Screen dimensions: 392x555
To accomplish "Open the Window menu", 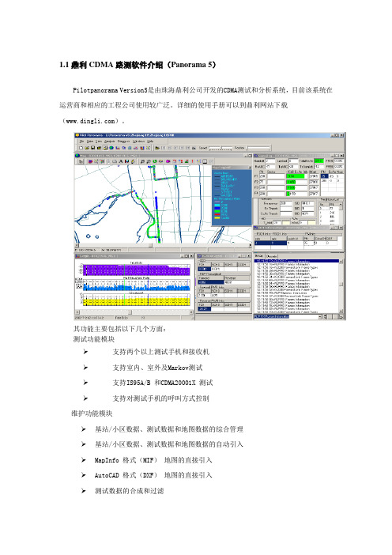I will (138, 142).
